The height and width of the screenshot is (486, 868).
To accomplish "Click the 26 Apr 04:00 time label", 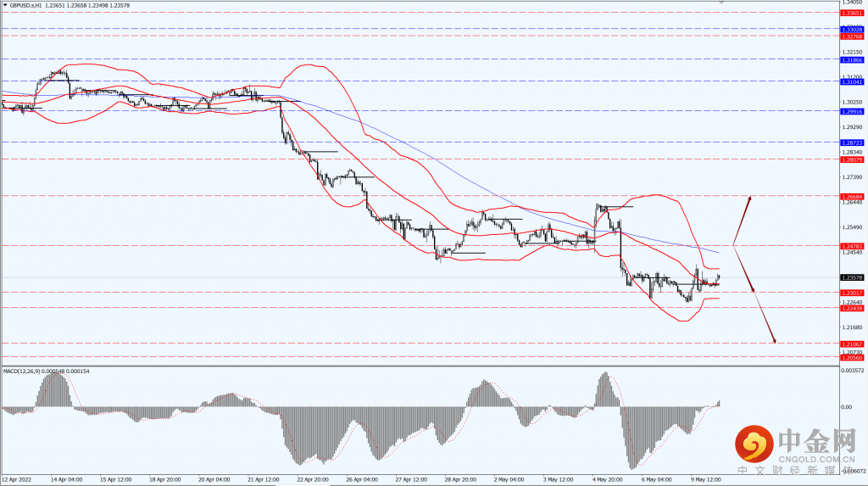I will pos(362,480).
